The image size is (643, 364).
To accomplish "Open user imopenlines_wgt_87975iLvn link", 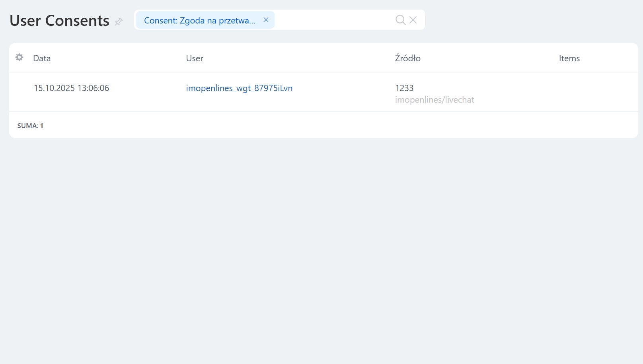I will coord(239,88).
